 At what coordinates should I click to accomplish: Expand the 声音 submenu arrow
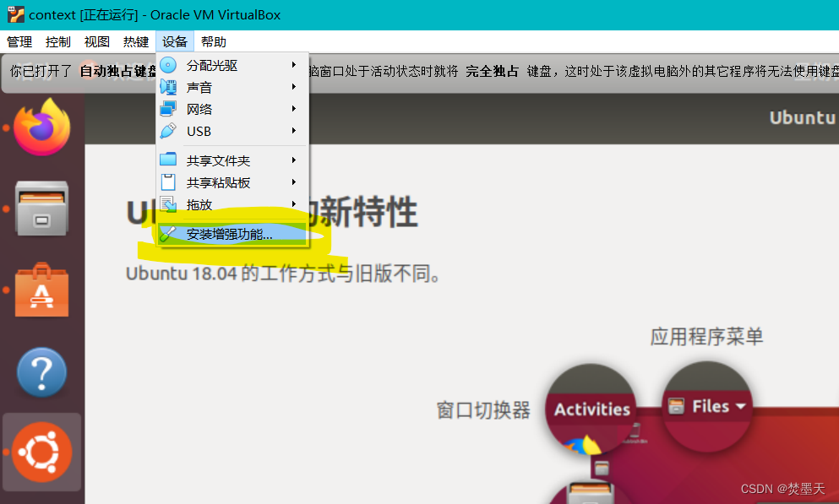[x=294, y=87]
